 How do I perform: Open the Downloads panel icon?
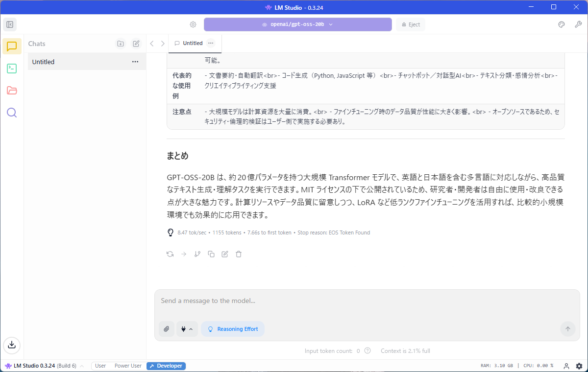pos(12,345)
